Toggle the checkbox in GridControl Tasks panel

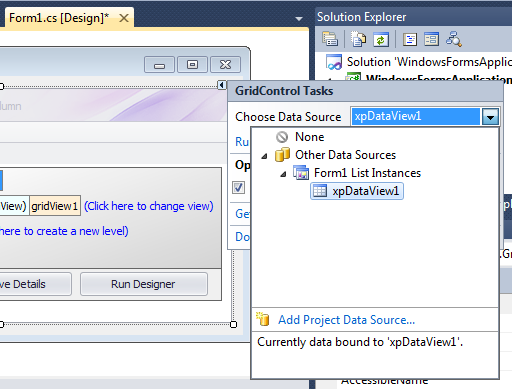(x=238, y=188)
